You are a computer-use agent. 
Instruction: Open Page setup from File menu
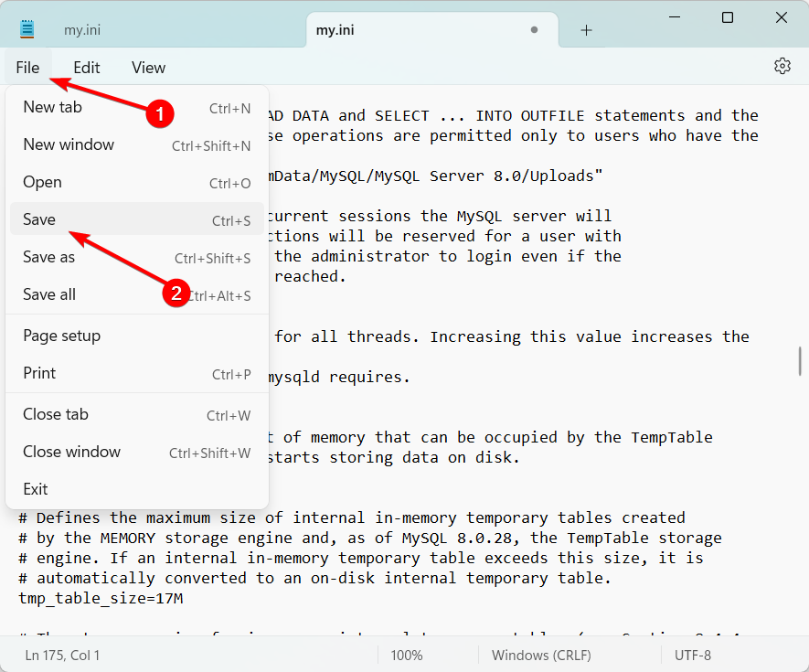(137, 336)
